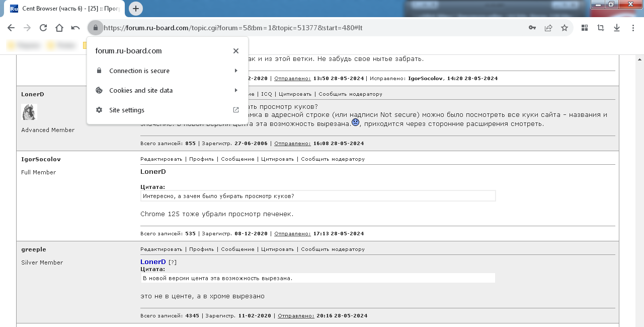Click bold LonerD heading in IgorSocolov's post
644x327 pixels.
pos(153,172)
